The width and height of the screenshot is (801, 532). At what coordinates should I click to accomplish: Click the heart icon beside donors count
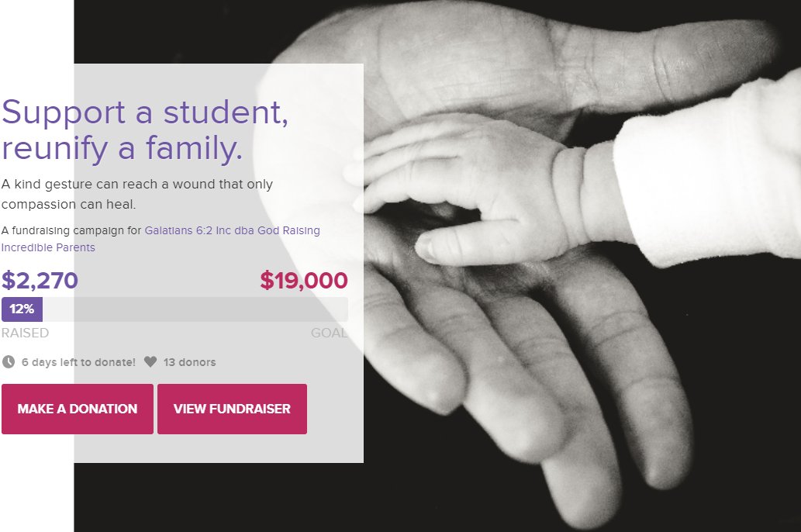point(150,362)
